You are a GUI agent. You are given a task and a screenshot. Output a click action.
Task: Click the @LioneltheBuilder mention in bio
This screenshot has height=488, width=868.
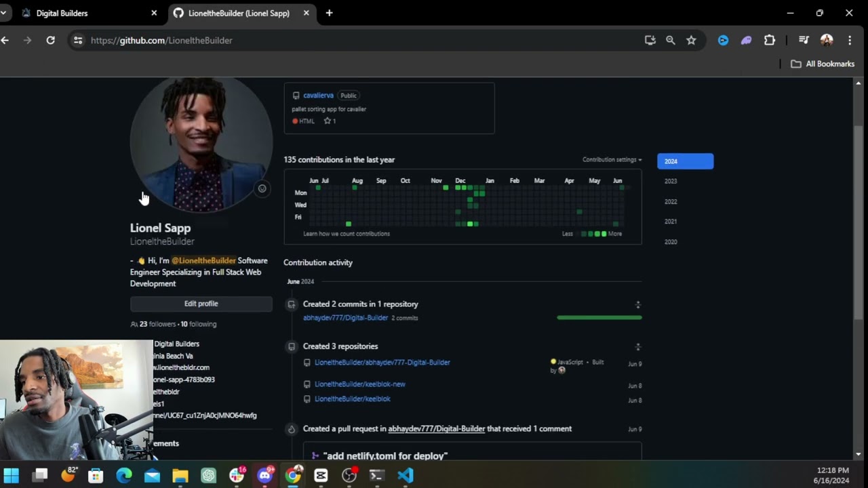click(203, 260)
